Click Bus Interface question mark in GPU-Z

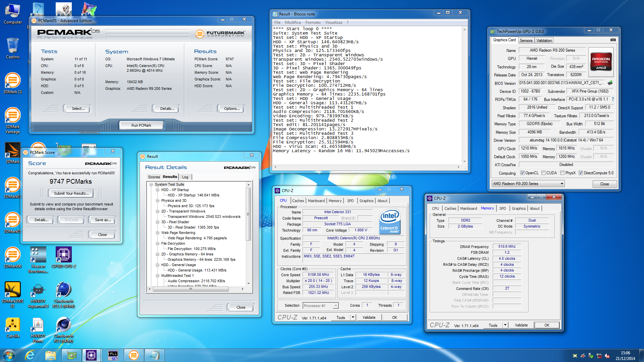pyautogui.click(x=613, y=99)
